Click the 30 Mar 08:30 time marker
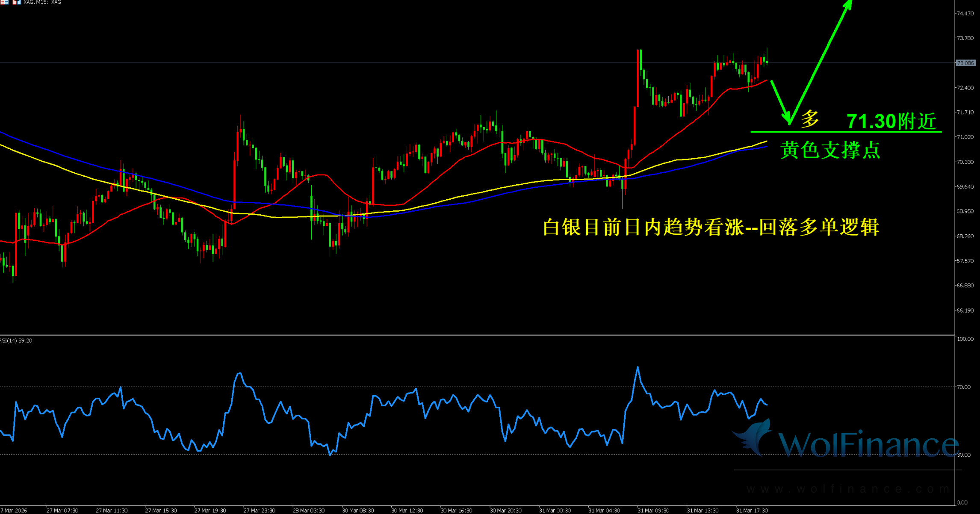 (358, 511)
